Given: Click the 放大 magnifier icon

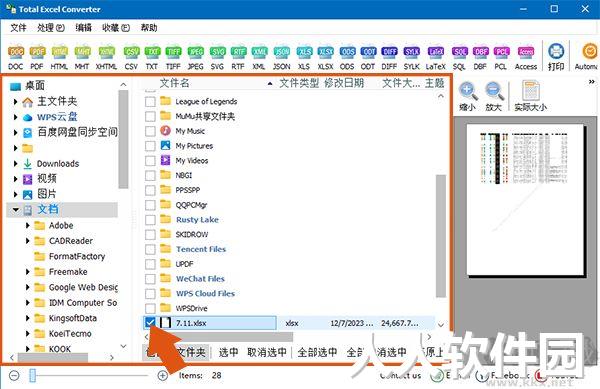Looking at the screenshot, I should (x=494, y=96).
